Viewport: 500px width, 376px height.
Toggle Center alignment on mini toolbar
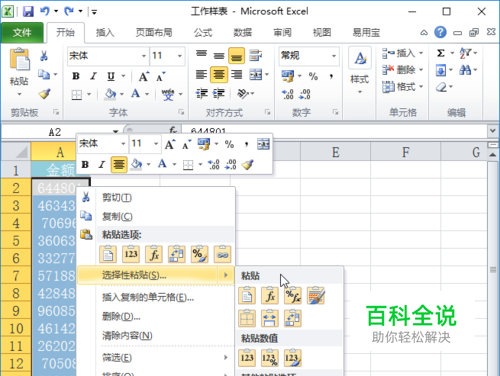[x=119, y=164]
